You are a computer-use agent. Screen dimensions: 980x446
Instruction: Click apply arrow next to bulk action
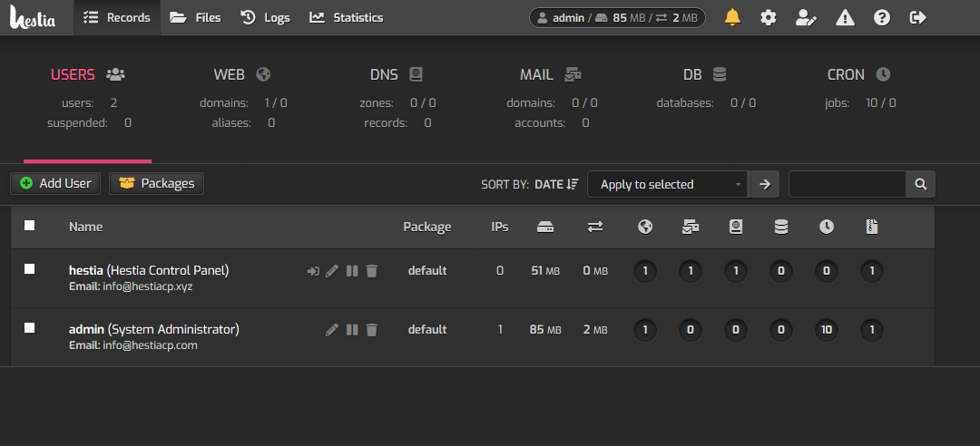[x=765, y=184]
